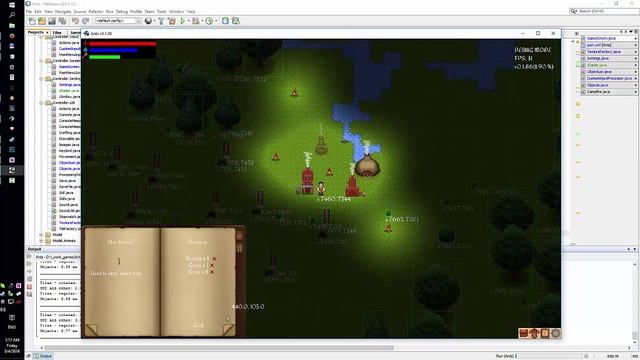The image size is (640, 360).
Task: Click the Debug Project toolbar icon
Action: tap(196, 21)
